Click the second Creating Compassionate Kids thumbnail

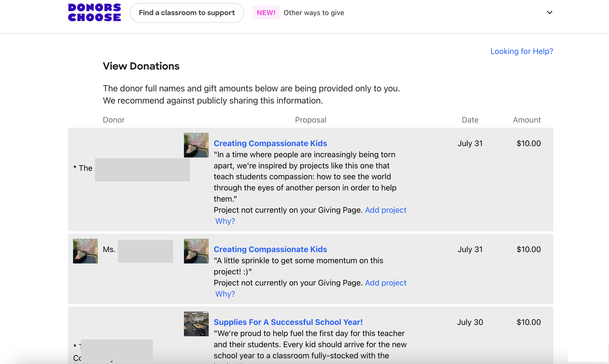[x=196, y=251]
